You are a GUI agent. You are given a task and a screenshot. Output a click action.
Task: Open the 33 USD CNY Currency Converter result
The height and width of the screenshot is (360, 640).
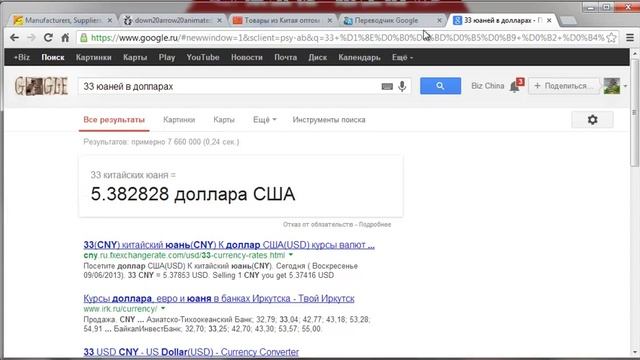click(x=191, y=352)
